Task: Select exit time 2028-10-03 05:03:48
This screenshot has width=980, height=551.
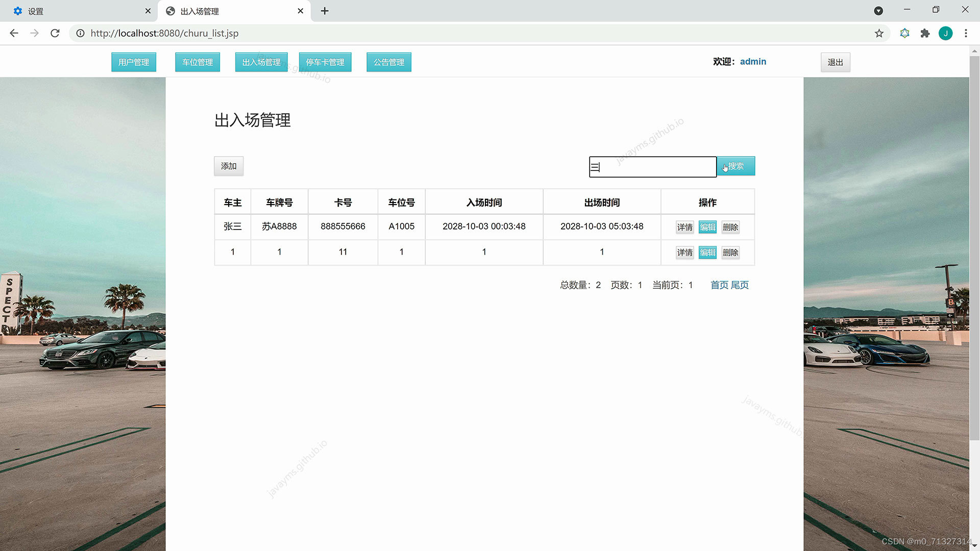Action: [x=602, y=227]
